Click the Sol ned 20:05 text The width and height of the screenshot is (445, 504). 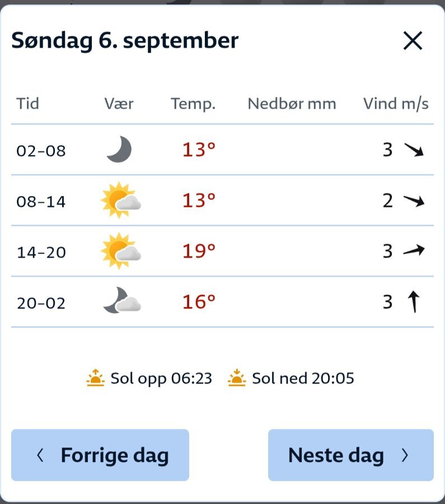303,379
